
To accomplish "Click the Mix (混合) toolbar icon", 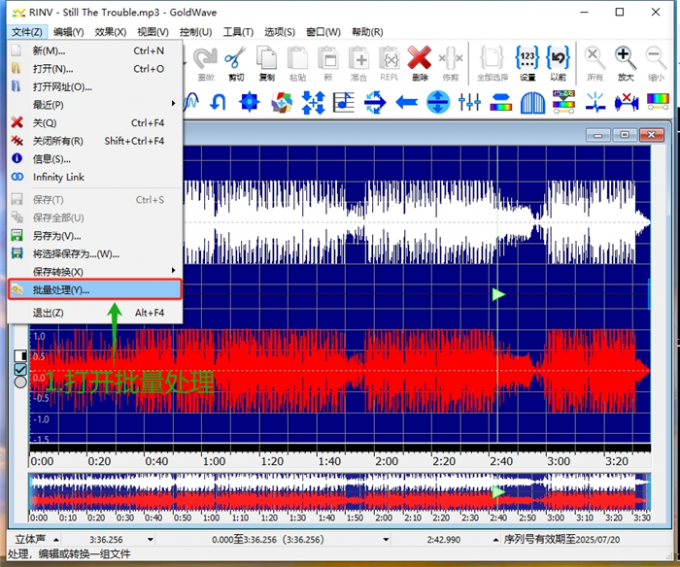I will click(x=359, y=63).
